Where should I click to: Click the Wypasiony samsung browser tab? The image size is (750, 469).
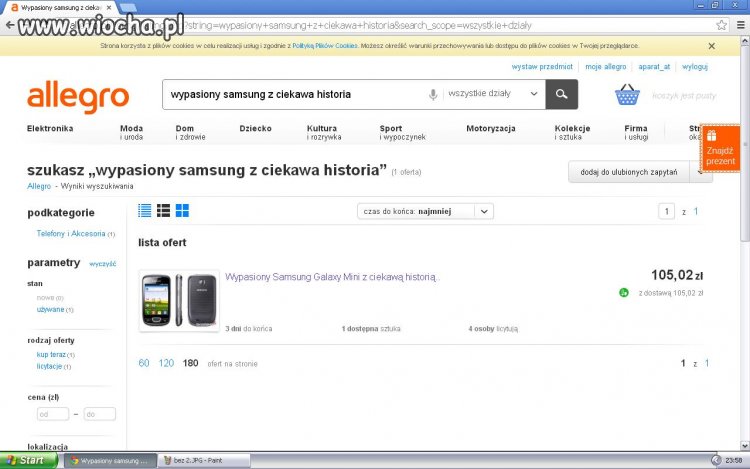coord(61,8)
